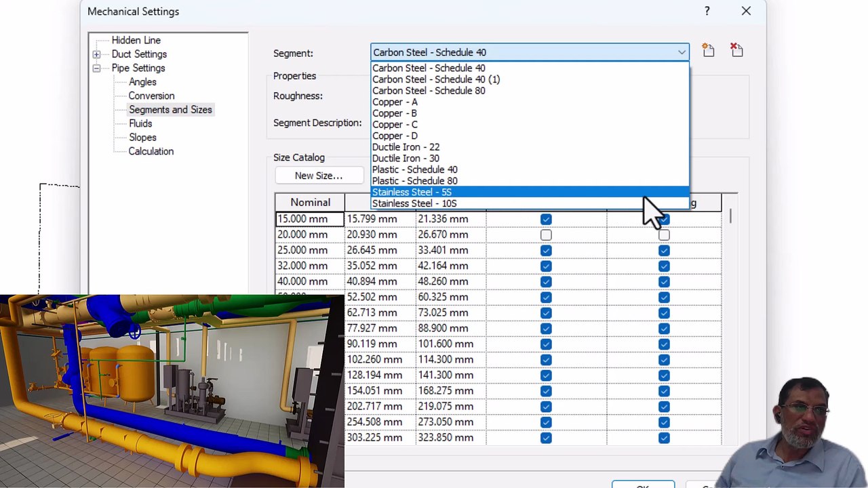Click the Nominal column header

click(x=310, y=202)
